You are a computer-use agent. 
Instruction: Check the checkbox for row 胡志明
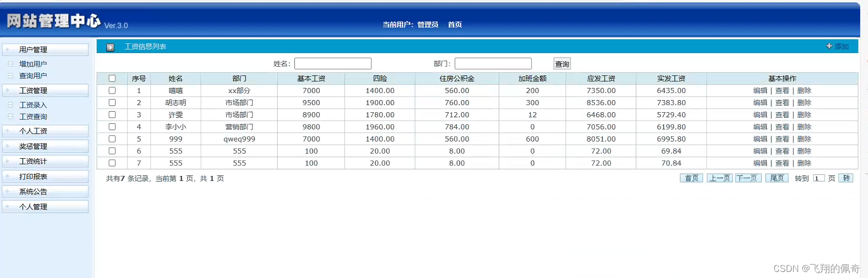112,103
